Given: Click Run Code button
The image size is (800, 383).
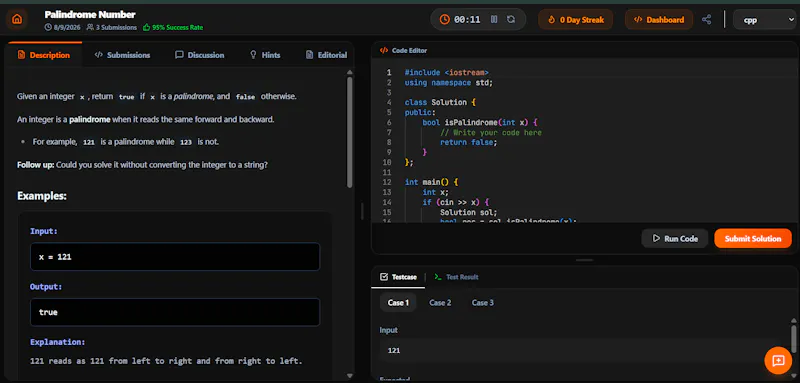Looking at the screenshot, I should click(674, 238).
